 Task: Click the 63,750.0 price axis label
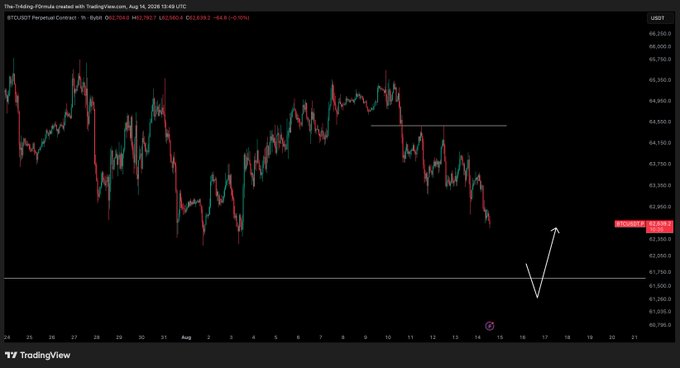660,164
